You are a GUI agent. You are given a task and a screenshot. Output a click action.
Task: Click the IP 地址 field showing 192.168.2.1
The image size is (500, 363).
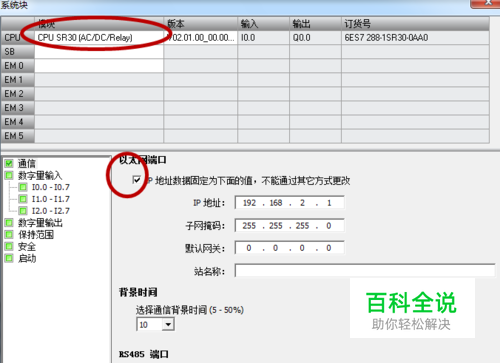pos(289,203)
